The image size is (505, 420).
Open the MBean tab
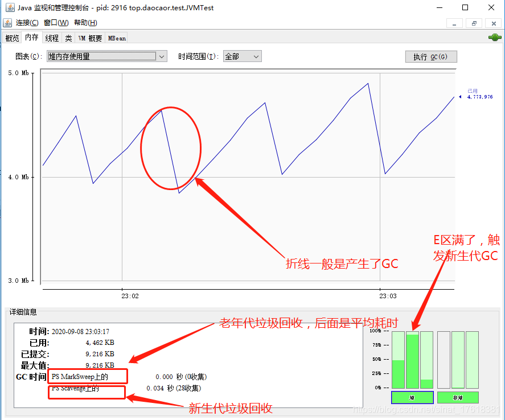[x=117, y=38]
